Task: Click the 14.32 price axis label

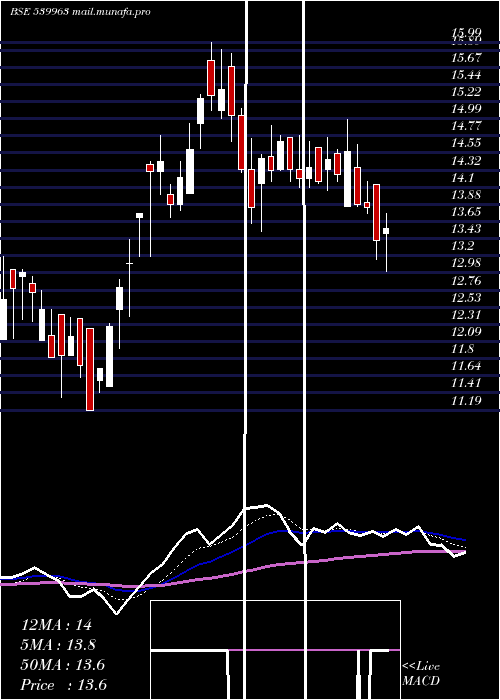Action: [x=467, y=160]
